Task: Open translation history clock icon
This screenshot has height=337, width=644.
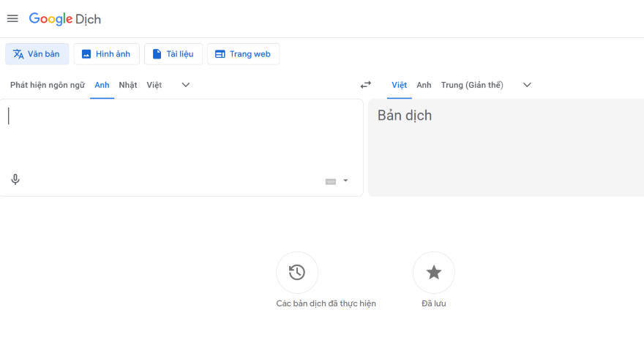Action: tap(297, 272)
